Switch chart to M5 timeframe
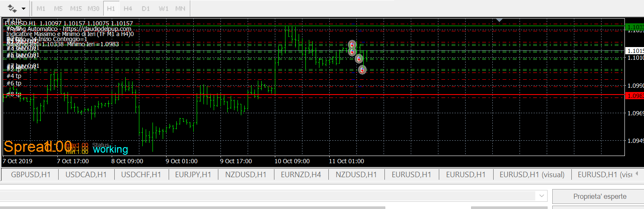The image size is (644, 209). click(59, 8)
